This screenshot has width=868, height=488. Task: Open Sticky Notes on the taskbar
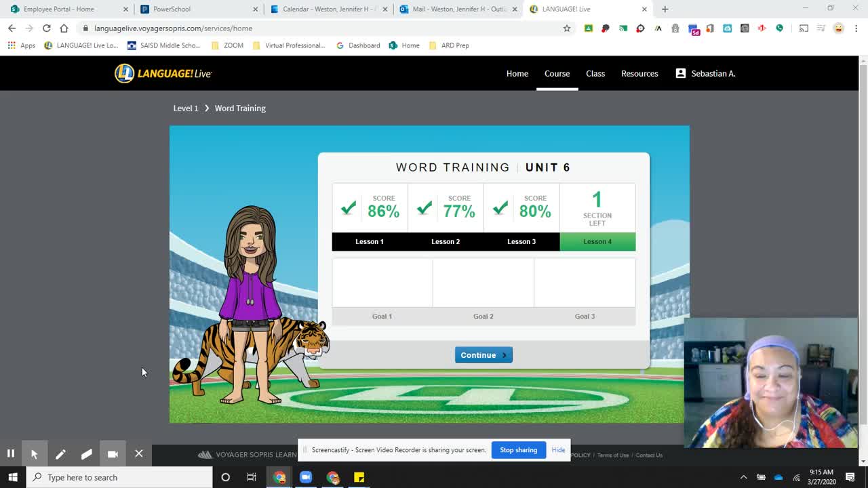(x=359, y=477)
